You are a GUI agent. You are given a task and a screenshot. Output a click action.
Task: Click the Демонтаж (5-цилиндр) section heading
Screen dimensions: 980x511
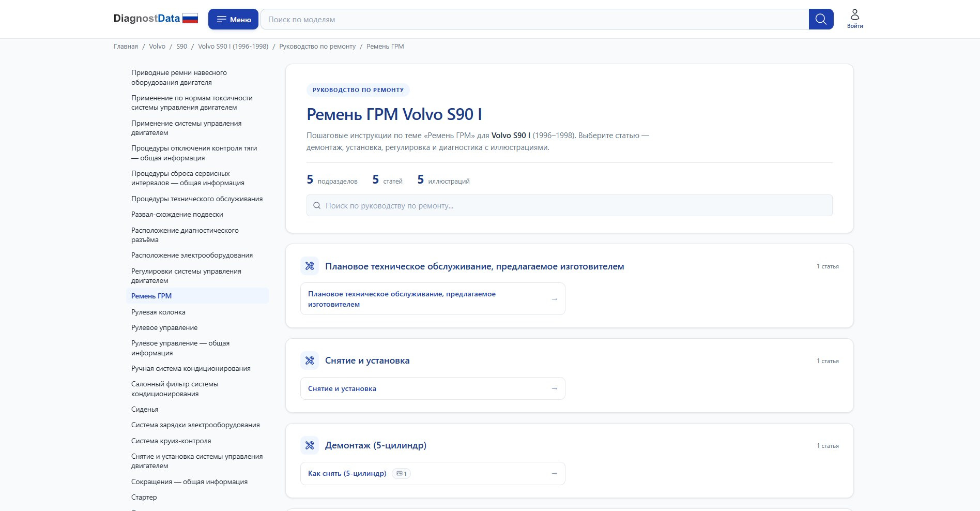pos(376,445)
